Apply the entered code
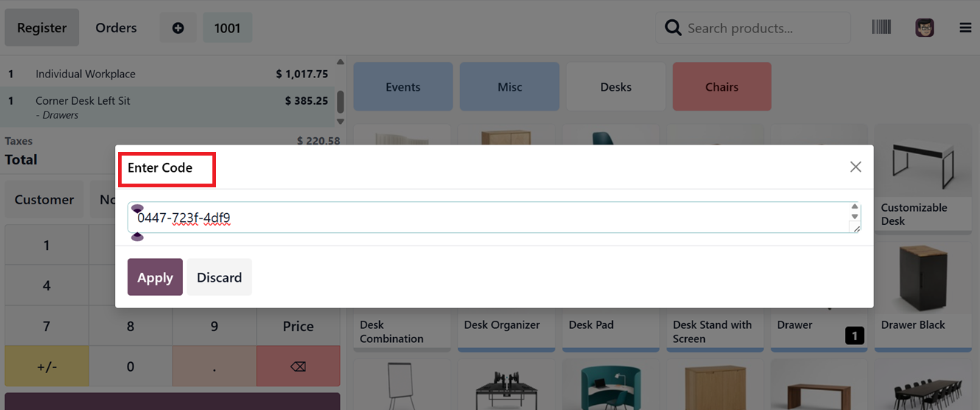Viewport: 980px width, 410px height. pos(155,277)
